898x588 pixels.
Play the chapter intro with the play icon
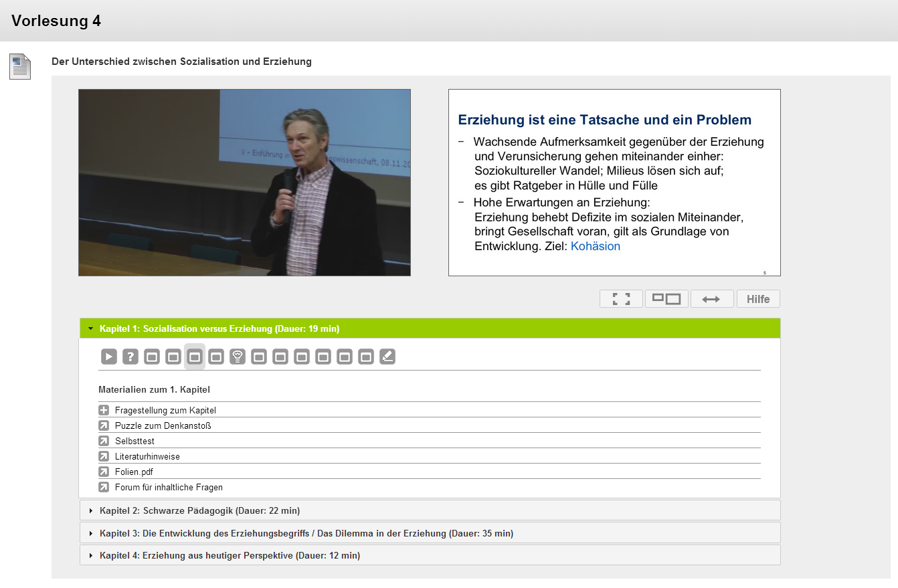(x=109, y=357)
